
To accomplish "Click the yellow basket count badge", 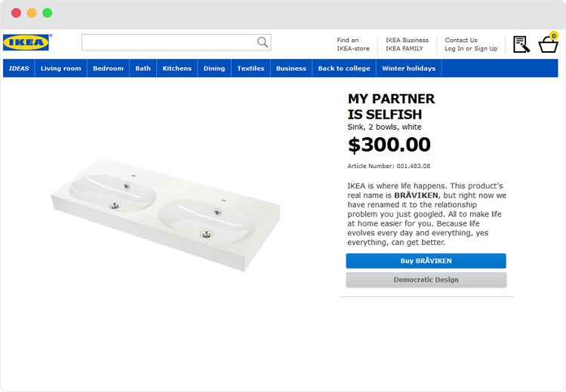I will (x=553, y=35).
